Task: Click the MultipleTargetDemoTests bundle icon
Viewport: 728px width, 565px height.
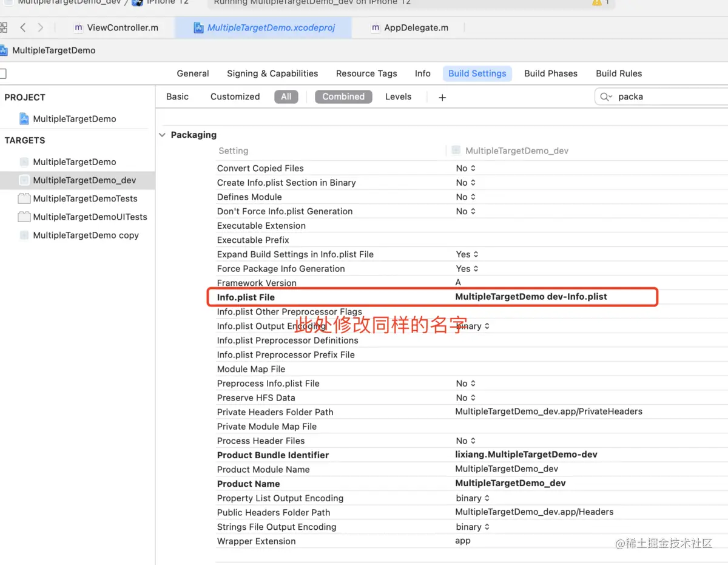Action: click(24, 198)
